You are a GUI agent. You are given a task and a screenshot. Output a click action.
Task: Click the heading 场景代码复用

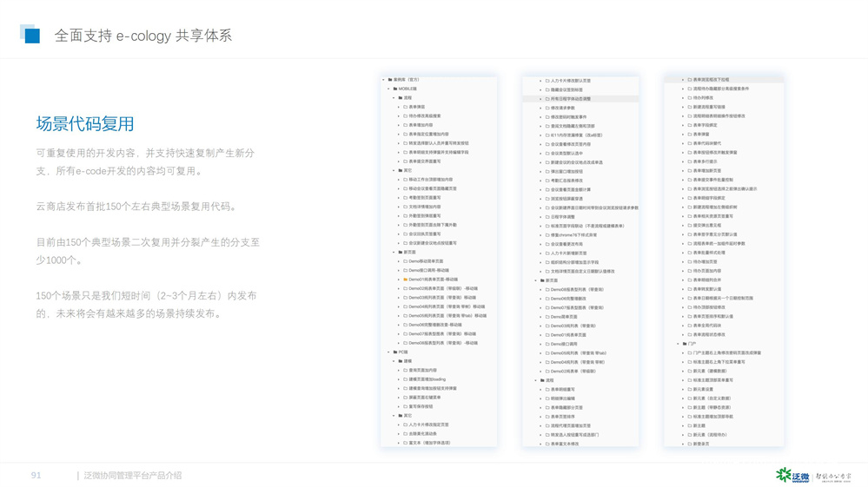click(x=85, y=123)
